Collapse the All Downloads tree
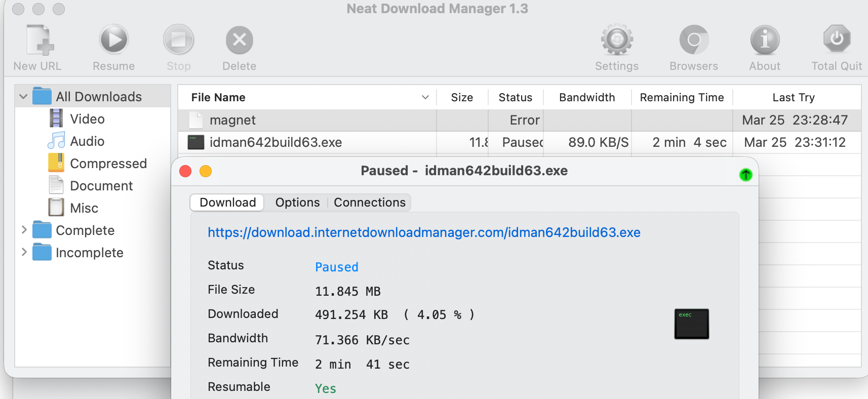Screen dimensions: 868x399 pos(23,96)
